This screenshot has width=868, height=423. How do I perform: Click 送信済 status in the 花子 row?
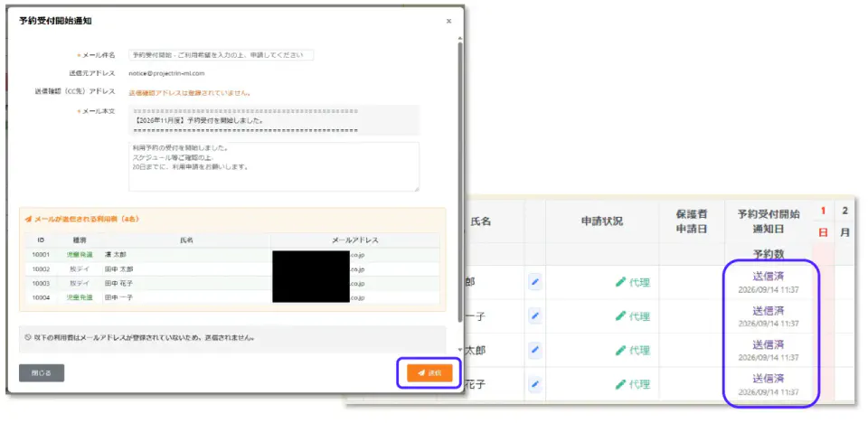click(x=769, y=379)
